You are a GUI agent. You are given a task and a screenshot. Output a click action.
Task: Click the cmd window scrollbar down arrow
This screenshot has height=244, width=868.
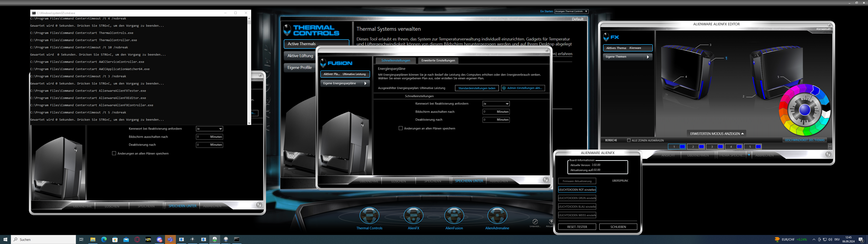[x=249, y=123]
